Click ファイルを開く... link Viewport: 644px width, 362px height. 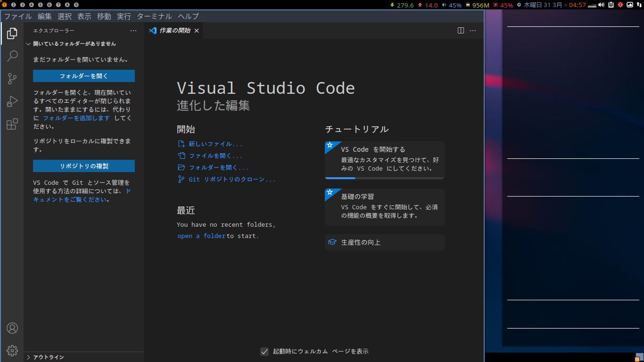pyautogui.click(x=215, y=156)
